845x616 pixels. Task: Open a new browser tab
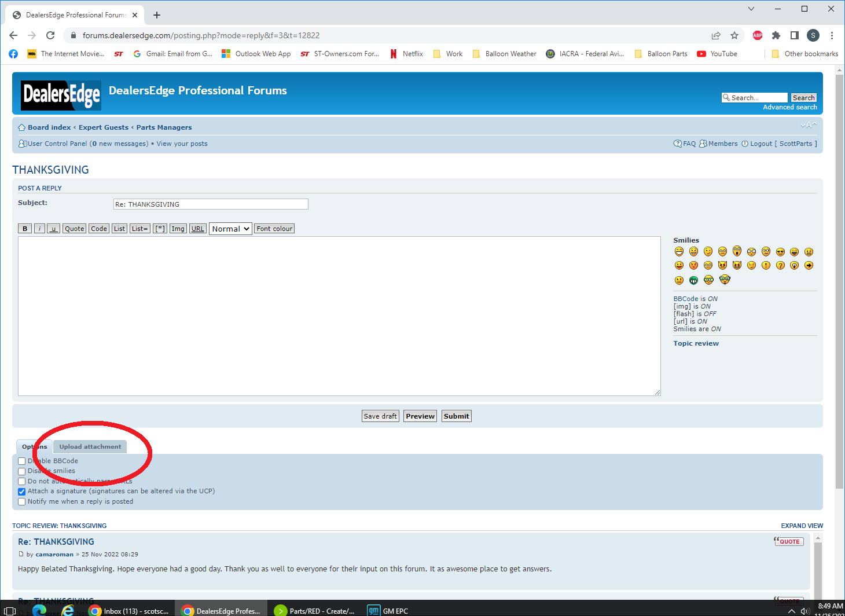(x=157, y=15)
